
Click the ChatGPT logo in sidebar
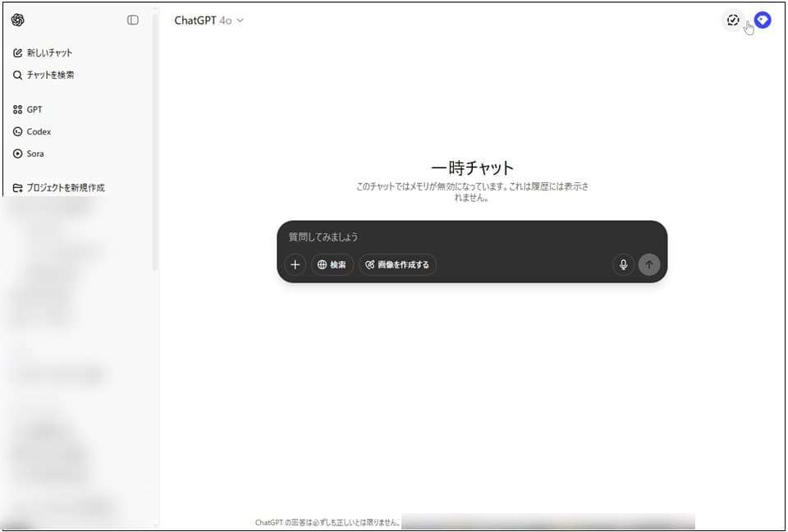coord(17,20)
